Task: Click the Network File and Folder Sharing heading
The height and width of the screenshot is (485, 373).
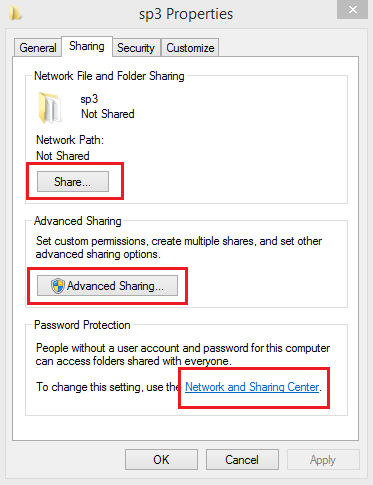Action: (x=109, y=76)
